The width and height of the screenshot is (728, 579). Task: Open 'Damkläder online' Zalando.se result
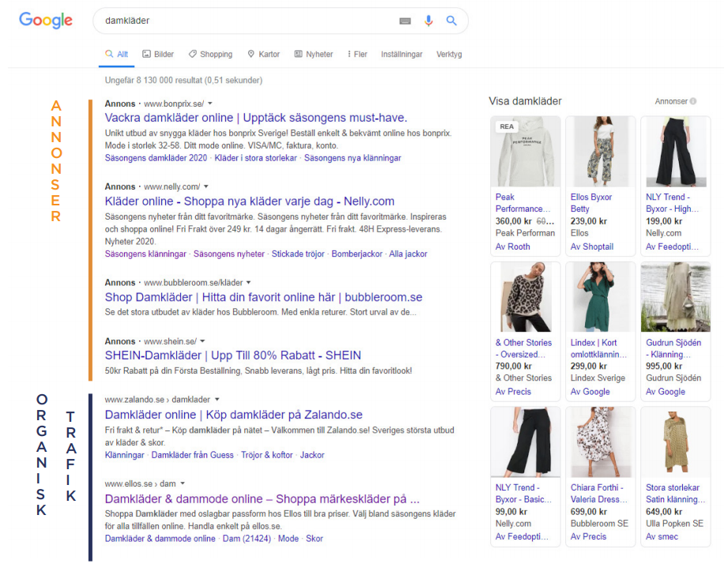[233, 415]
